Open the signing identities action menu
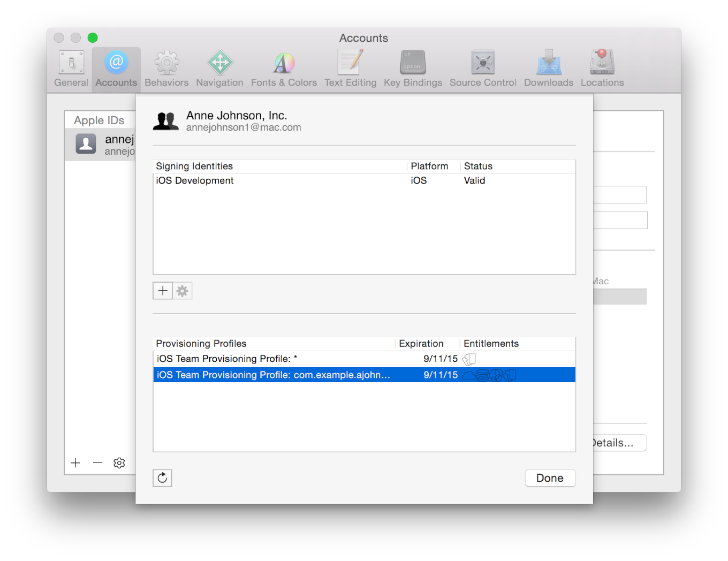Viewport: 728px width, 561px height. 182,291
